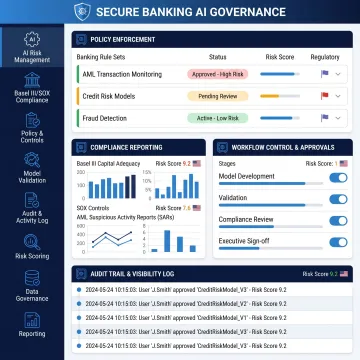
Task: Select the Model Validation magnifier icon
Action: pyautogui.click(x=32, y=160)
